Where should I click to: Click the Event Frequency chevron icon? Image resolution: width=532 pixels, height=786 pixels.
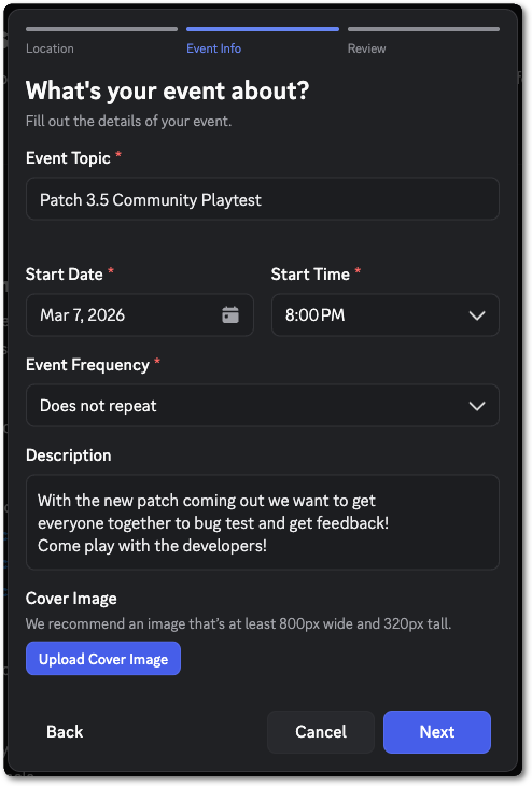coord(477,405)
